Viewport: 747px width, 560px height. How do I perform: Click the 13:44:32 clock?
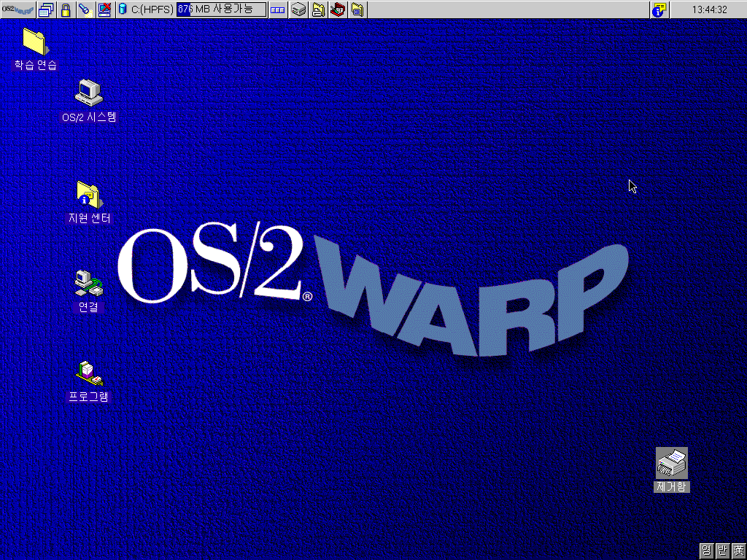709,9
